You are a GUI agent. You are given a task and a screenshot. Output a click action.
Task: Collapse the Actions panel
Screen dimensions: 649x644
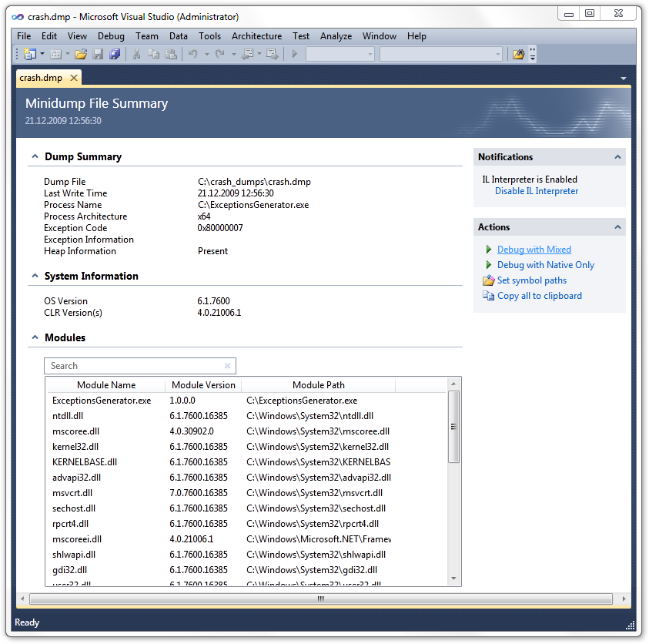617,227
